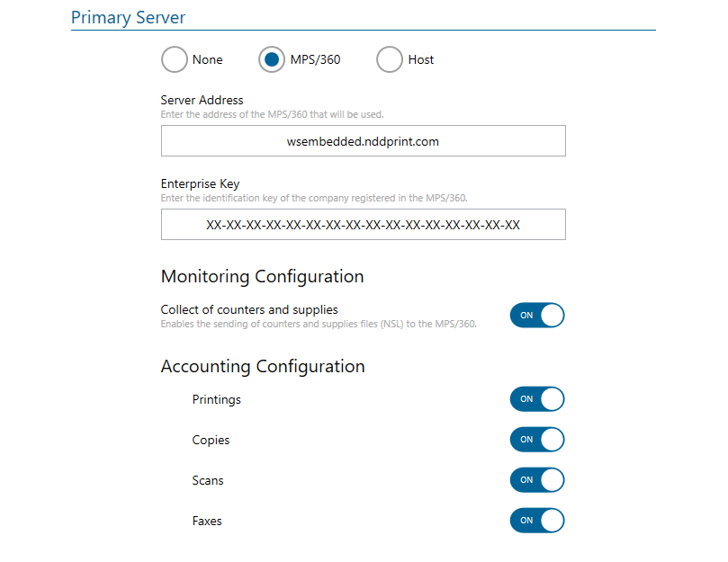This screenshot has width=728, height=562.
Task: Click the Accounting Configuration heading
Action: (x=263, y=366)
